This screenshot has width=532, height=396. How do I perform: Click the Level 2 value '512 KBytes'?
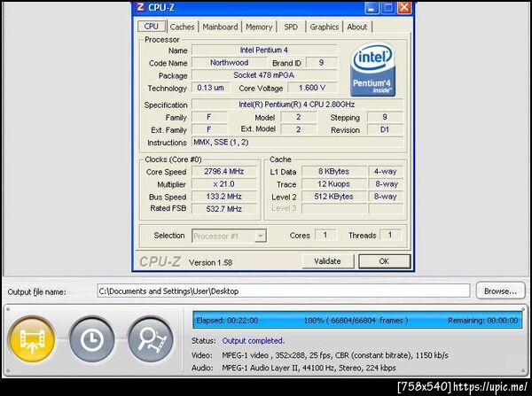pos(334,197)
